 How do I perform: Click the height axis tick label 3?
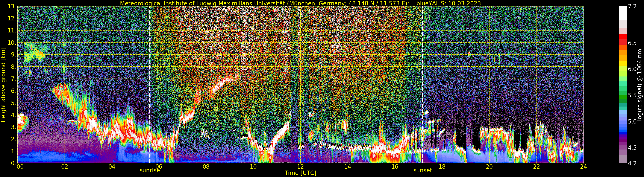[x=13, y=127]
